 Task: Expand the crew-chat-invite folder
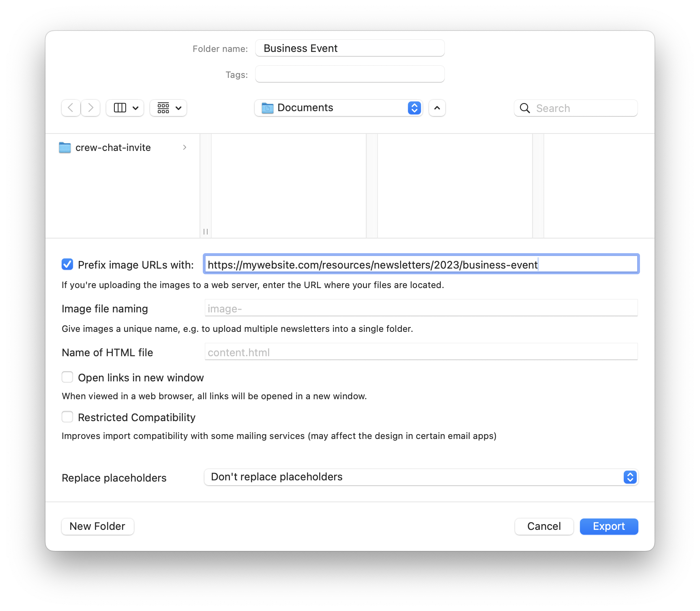[x=185, y=147]
